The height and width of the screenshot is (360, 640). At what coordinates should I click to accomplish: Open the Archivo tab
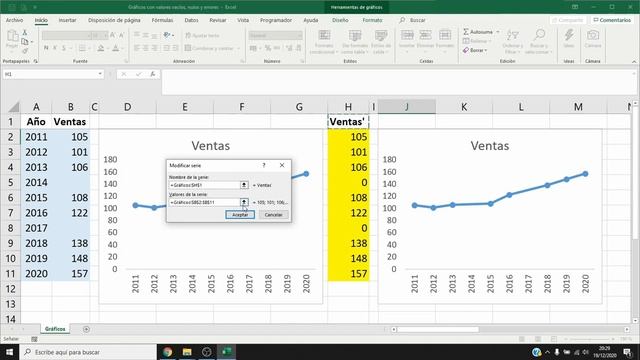point(14,20)
